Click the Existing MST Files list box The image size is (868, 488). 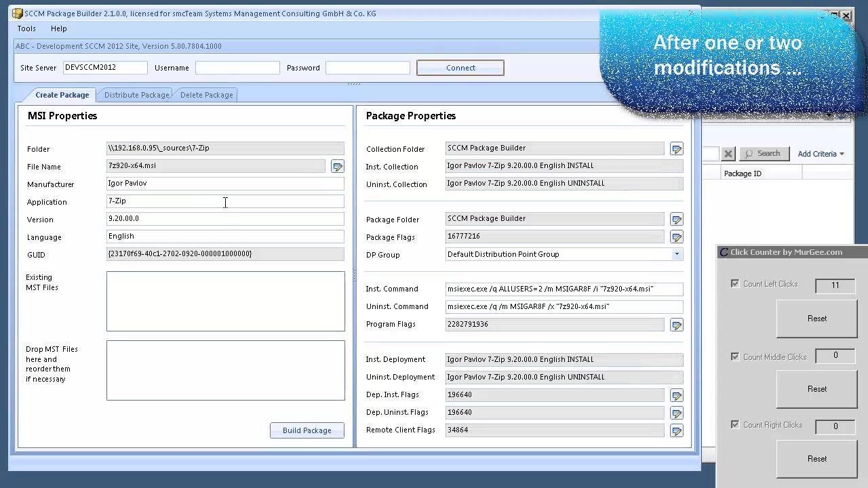click(225, 302)
